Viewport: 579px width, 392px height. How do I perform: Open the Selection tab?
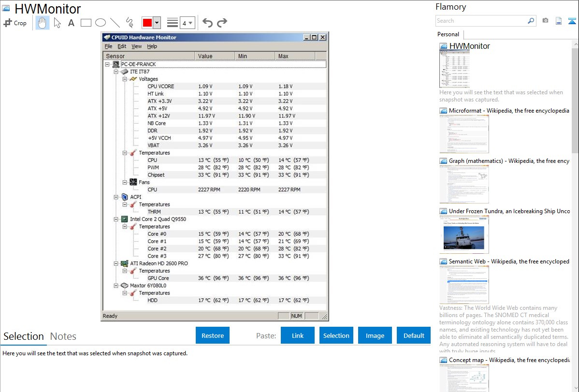[24, 336]
